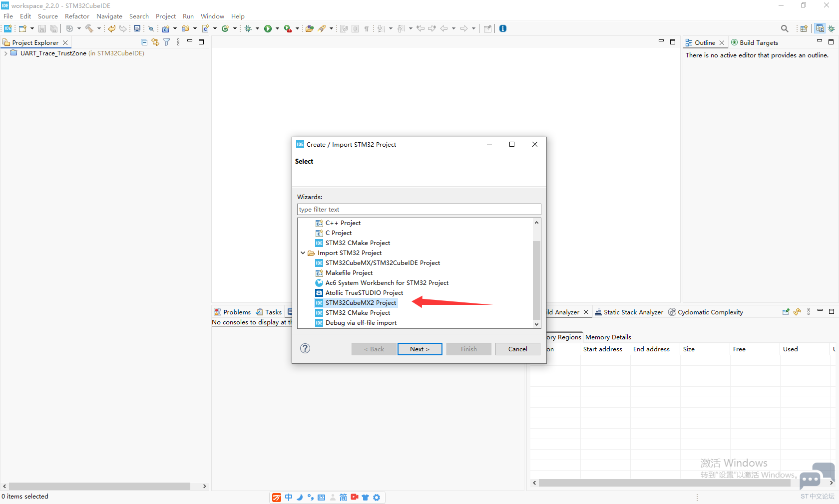This screenshot has height=504, width=839.
Task: Open the New toolbar button dropdown arrow
Action: click(x=32, y=28)
